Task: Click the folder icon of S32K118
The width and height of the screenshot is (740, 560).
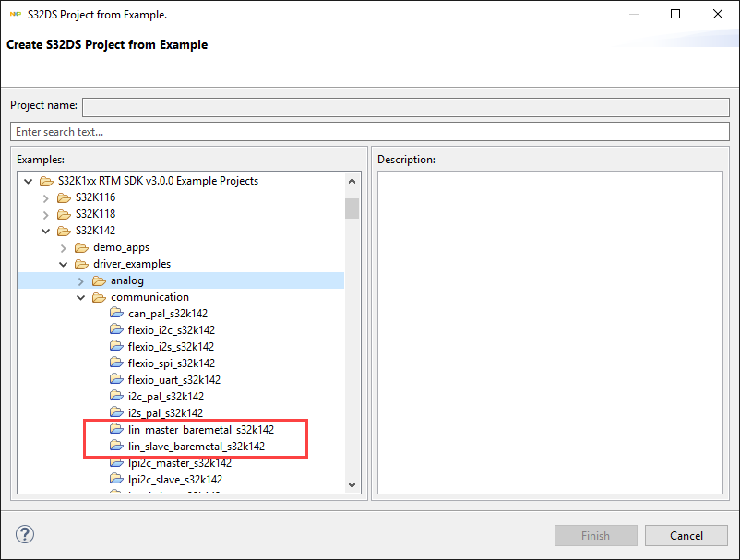Action: pyautogui.click(x=64, y=214)
